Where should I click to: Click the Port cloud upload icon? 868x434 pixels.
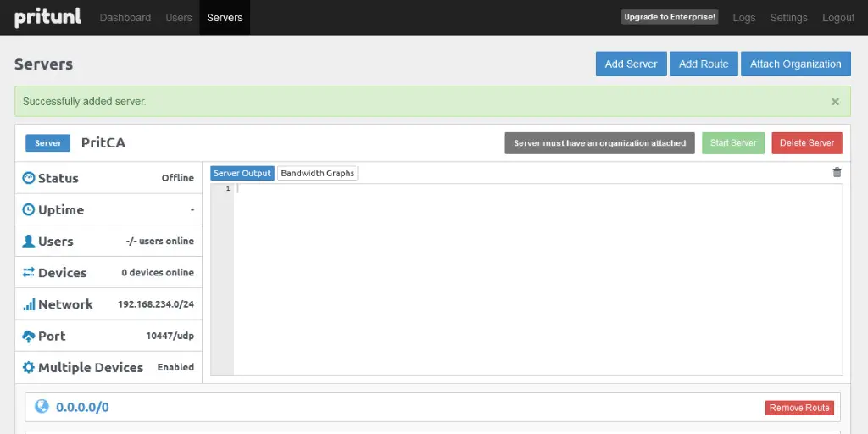(29, 336)
